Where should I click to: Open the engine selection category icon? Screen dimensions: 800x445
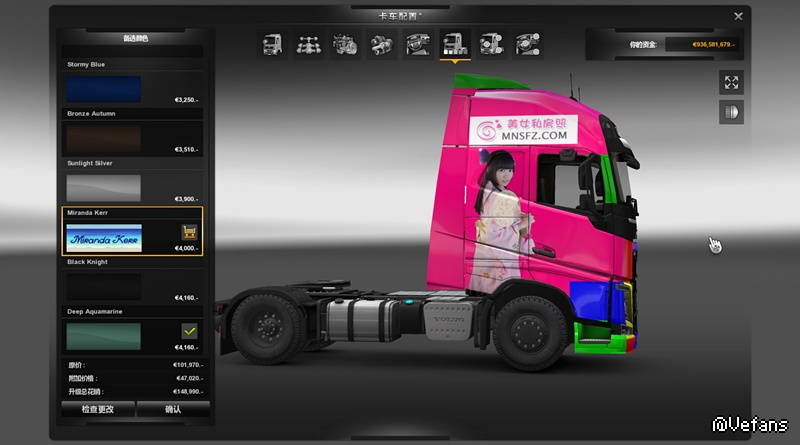click(345, 44)
